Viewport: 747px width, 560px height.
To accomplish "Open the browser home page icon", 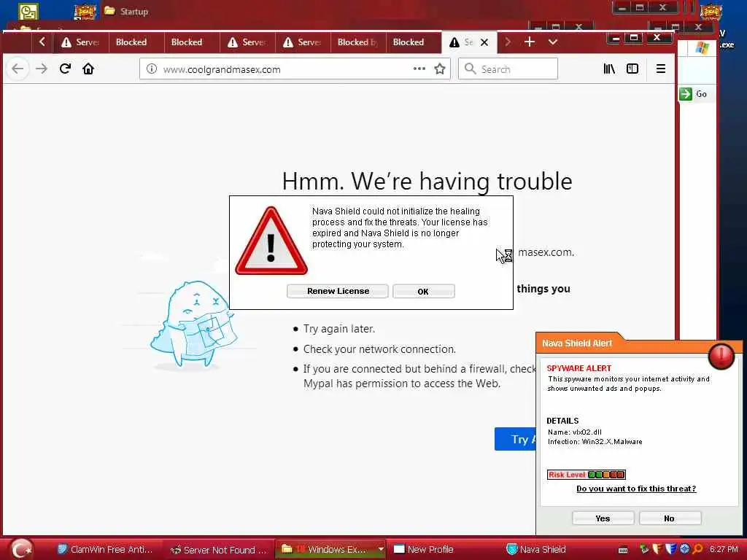I will pyautogui.click(x=88, y=69).
